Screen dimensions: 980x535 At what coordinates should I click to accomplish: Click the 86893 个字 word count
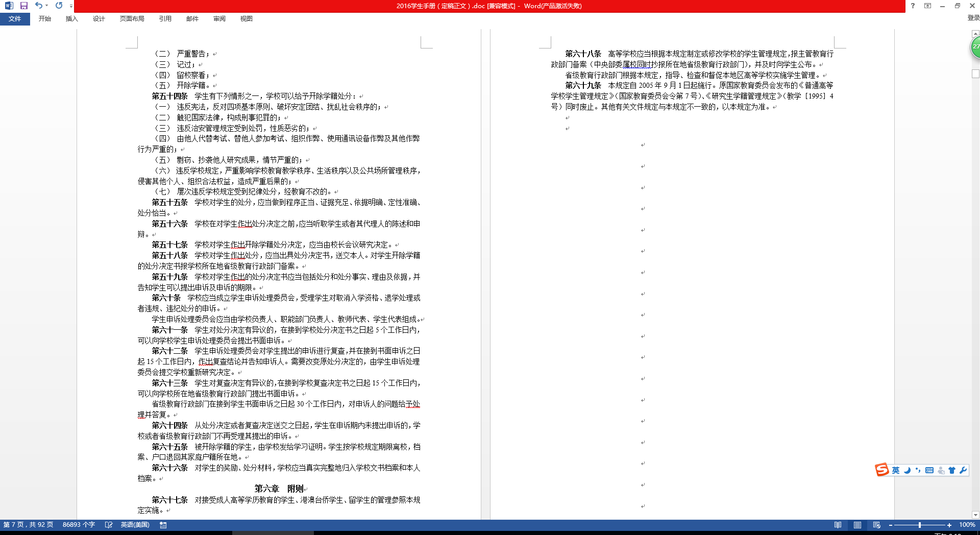pyautogui.click(x=79, y=525)
